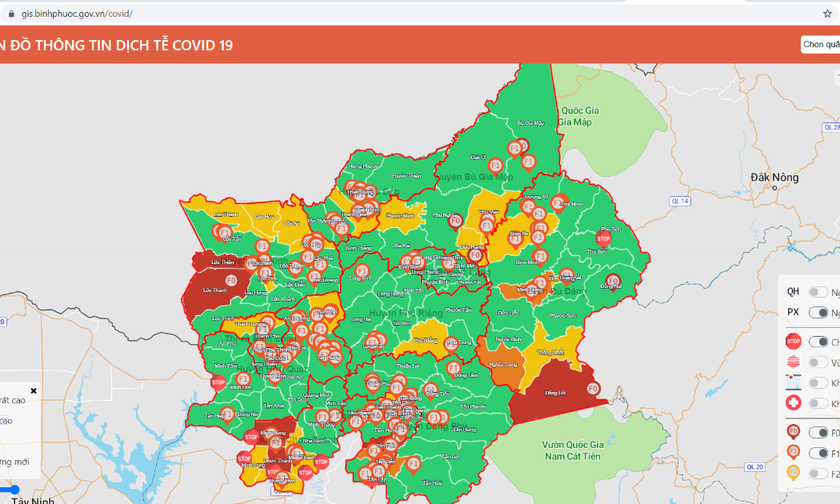Image resolution: width=840 pixels, height=504 pixels.
Task: Enable the F2 markers toggle
Action: [x=818, y=474]
